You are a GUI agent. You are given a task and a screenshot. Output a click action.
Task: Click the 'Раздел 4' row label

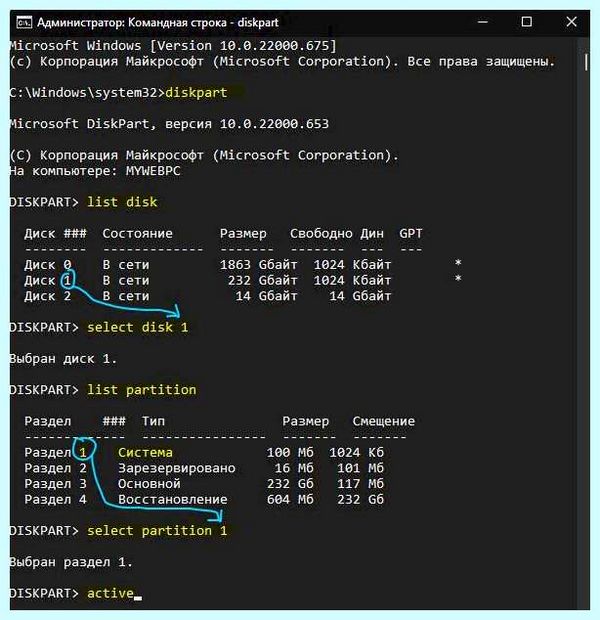[55, 500]
